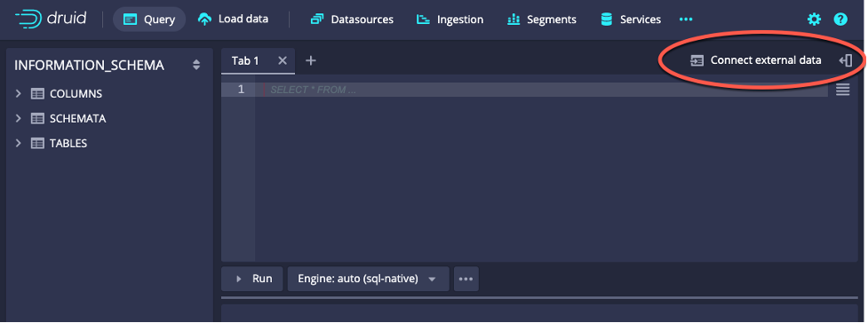The image size is (868, 323).
Task: Collapse the side panel with the arrow icon
Action: pos(845,60)
